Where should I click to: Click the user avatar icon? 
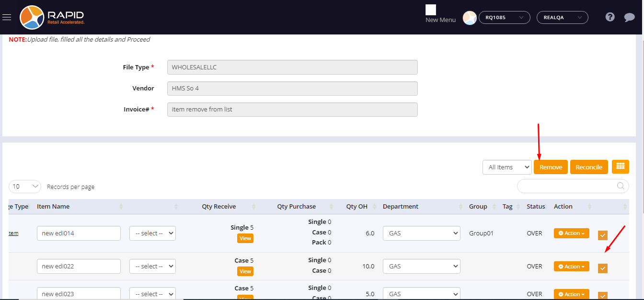(470, 18)
